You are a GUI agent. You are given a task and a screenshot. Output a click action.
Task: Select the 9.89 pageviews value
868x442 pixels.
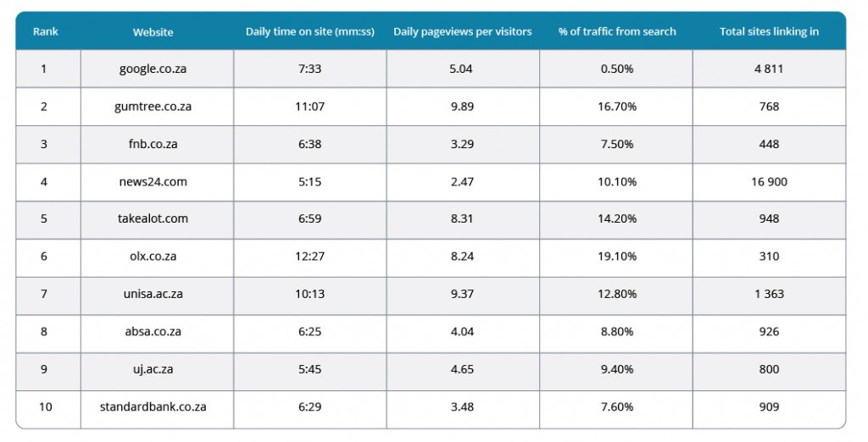click(x=462, y=107)
